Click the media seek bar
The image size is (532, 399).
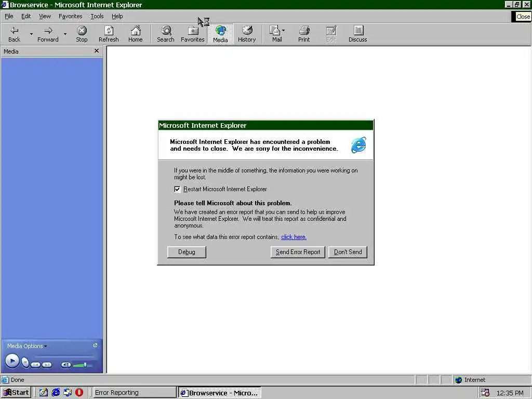coord(63,356)
